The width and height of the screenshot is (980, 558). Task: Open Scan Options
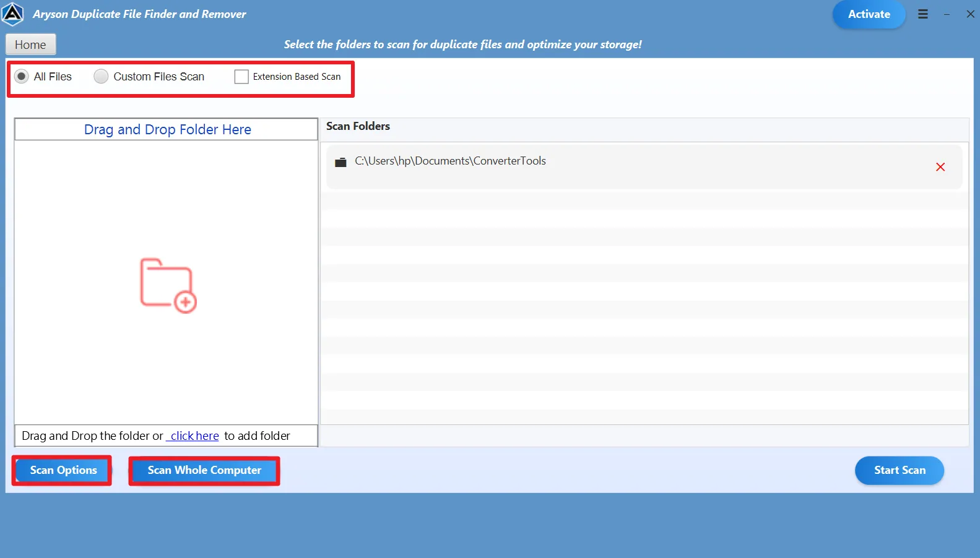coord(63,470)
